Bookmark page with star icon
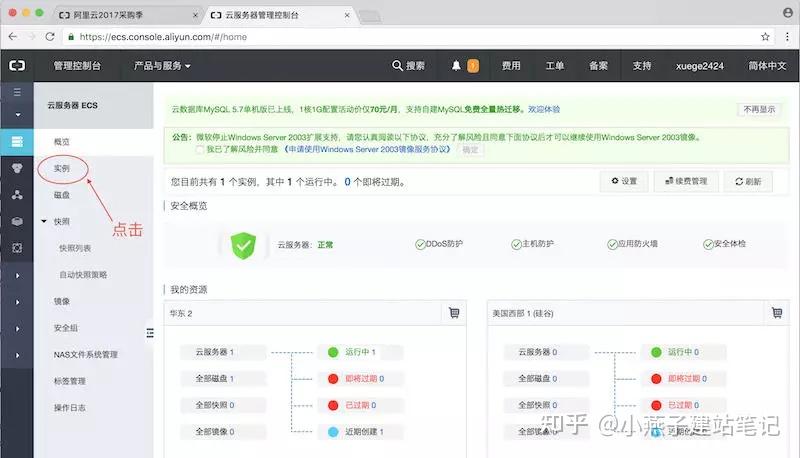Viewport: 800px width, 458px height. click(x=765, y=37)
